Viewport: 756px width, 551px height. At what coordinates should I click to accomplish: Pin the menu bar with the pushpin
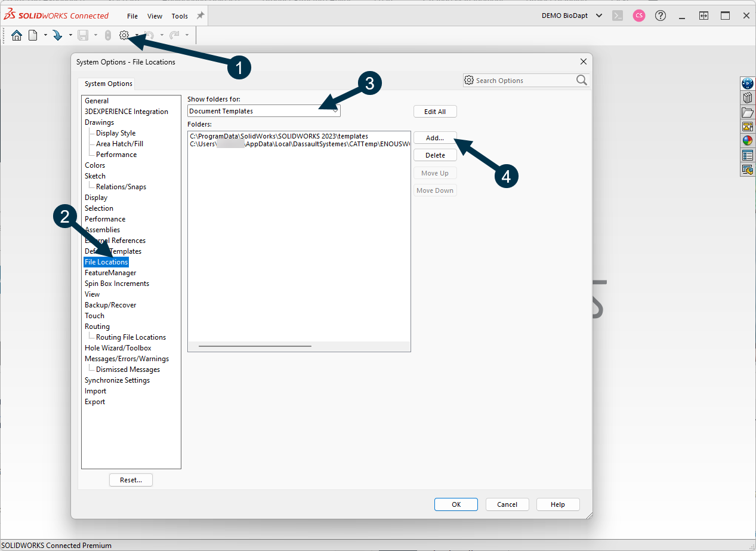tap(200, 16)
